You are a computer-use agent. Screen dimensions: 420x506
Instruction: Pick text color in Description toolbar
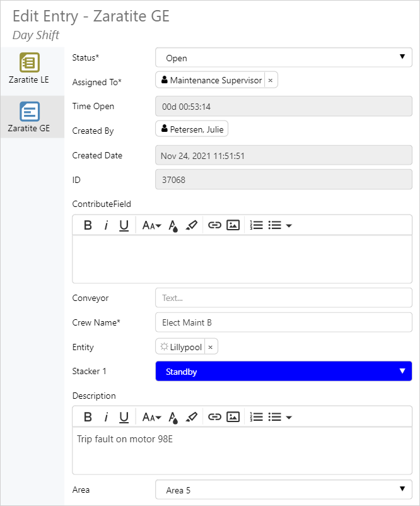[173, 417]
